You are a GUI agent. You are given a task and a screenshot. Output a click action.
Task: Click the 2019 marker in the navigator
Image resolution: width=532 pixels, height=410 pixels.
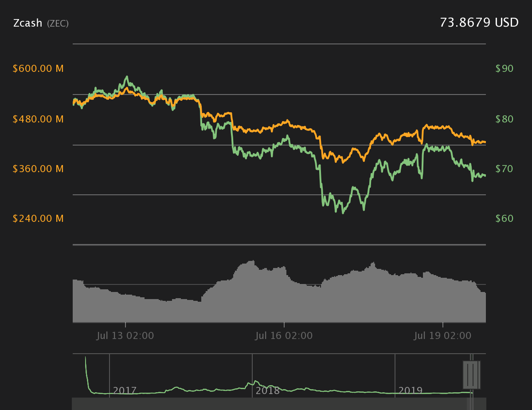coord(411,390)
